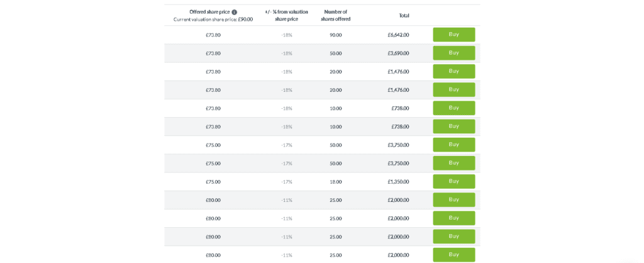Buy the second £3,750.00 offer at £75.00
This screenshot has height=263, width=644.
(x=453, y=163)
